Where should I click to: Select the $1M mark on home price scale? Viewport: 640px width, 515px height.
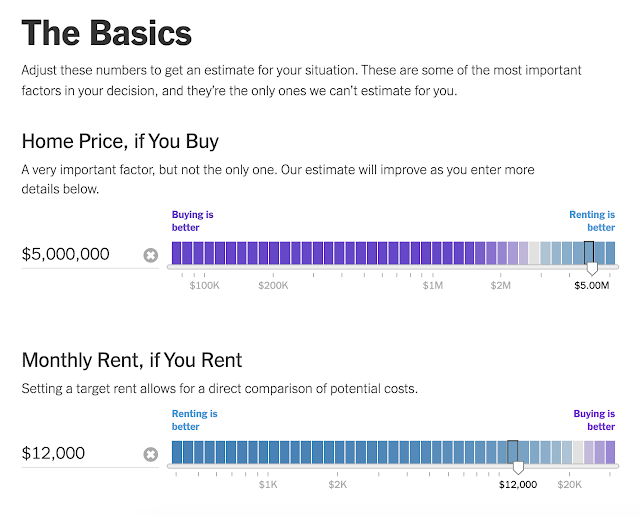pos(432,285)
